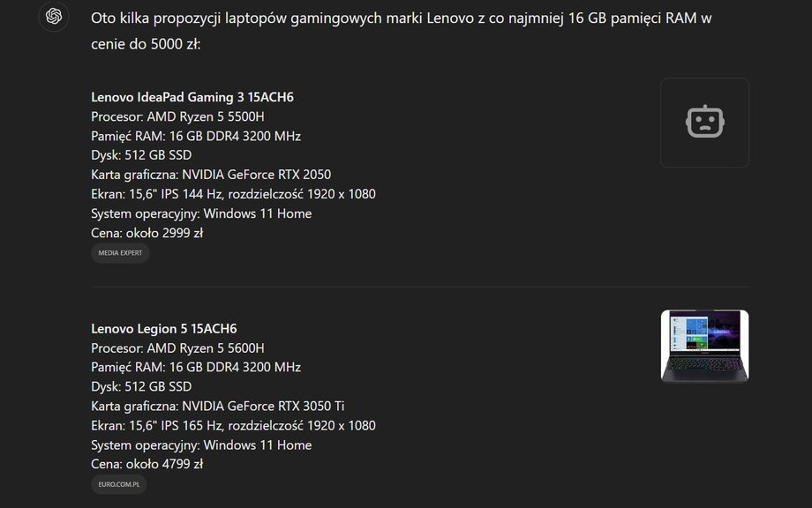Click the Lenovo IdeaPad Gaming 3 15ACH6 heading
812x508 pixels.
[192, 97]
